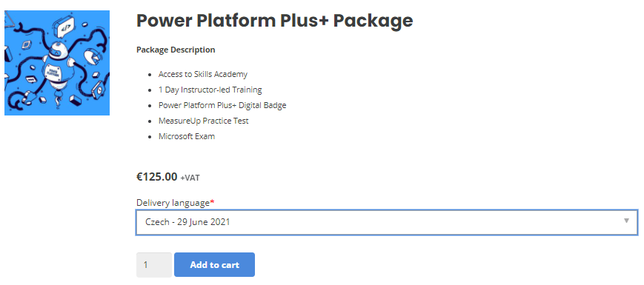
Task: Open the Delivery language dropdown
Action: (387, 222)
